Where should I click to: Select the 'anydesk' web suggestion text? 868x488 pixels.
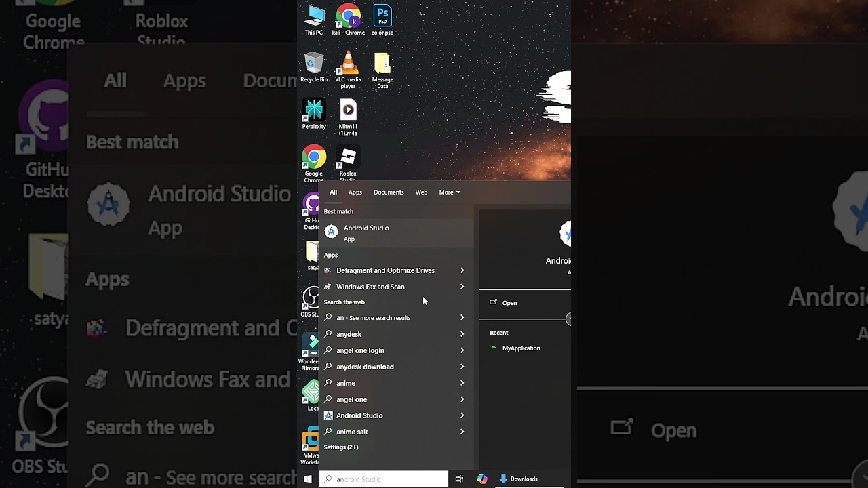click(x=349, y=334)
